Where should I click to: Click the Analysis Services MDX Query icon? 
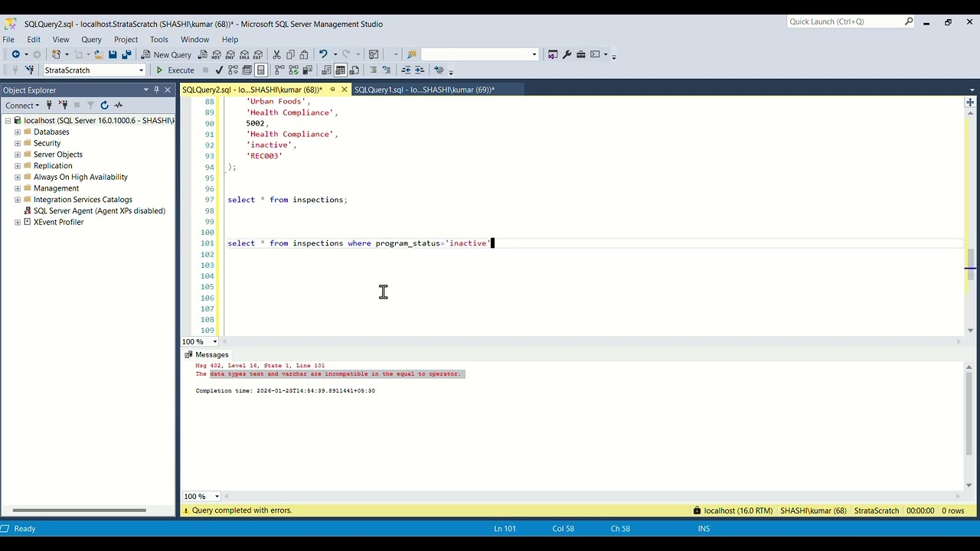[x=217, y=54]
